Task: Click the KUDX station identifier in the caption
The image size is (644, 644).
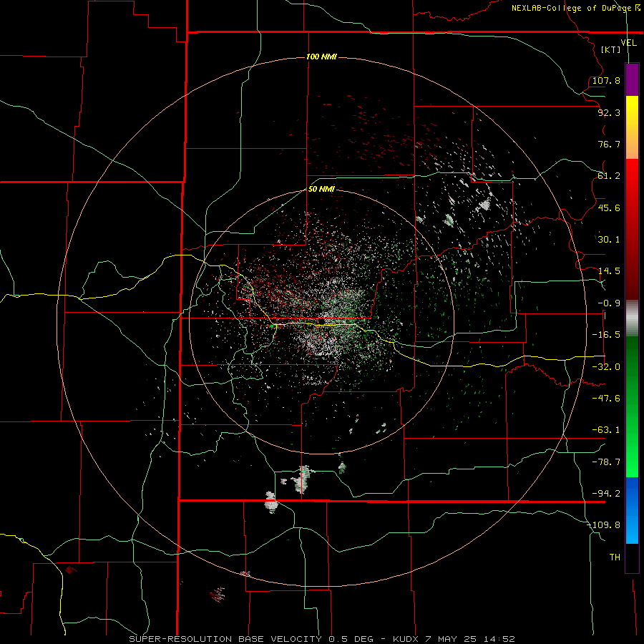Action: [x=406, y=639]
